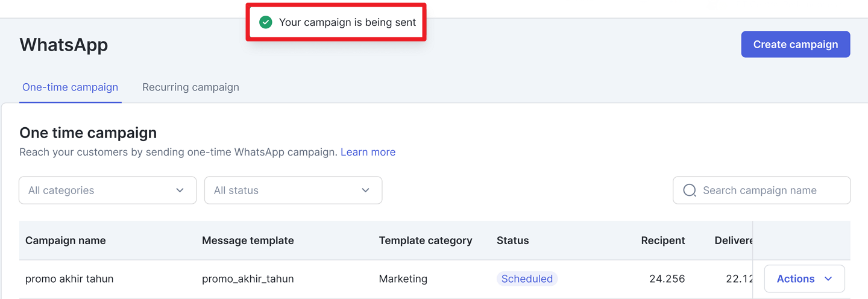
Task: Click the All categories chevron arrow
Action: [x=180, y=190]
